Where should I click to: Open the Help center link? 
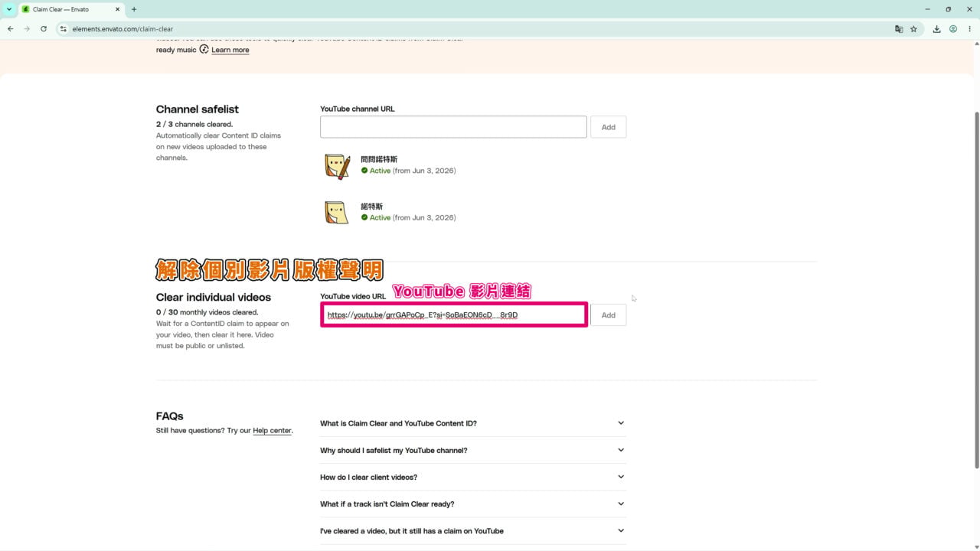tap(272, 431)
